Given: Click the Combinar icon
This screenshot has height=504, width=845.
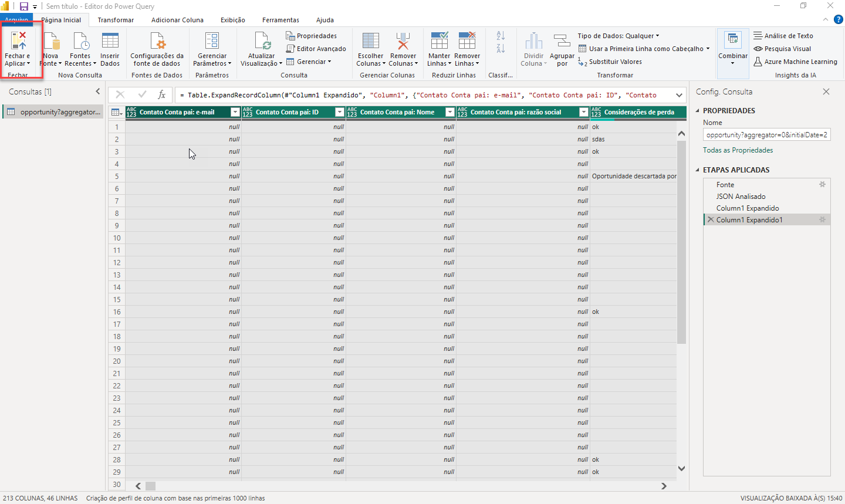Looking at the screenshot, I should [733, 40].
